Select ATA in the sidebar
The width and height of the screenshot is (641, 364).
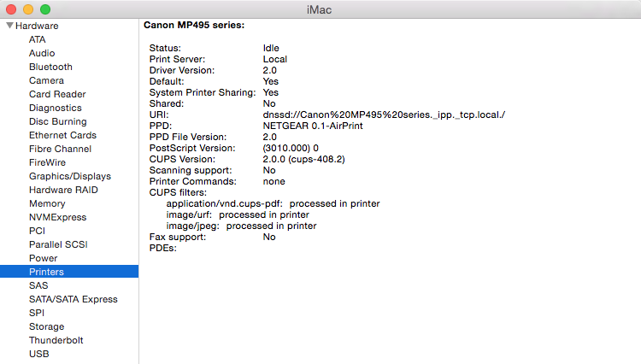click(x=38, y=39)
